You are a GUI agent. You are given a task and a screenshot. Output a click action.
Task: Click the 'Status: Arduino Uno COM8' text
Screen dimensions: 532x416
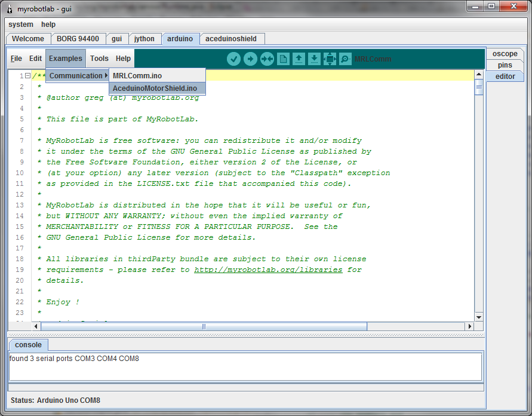tap(56, 400)
